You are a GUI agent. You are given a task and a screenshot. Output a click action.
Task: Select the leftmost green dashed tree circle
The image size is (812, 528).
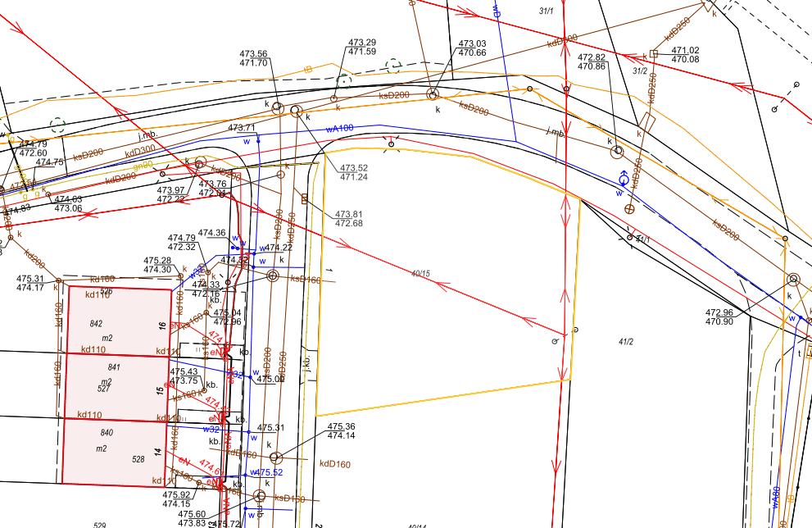[57, 125]
